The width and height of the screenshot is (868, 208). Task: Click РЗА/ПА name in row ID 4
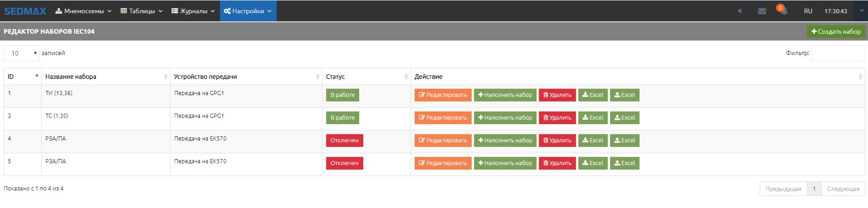(x=55, y=138)
